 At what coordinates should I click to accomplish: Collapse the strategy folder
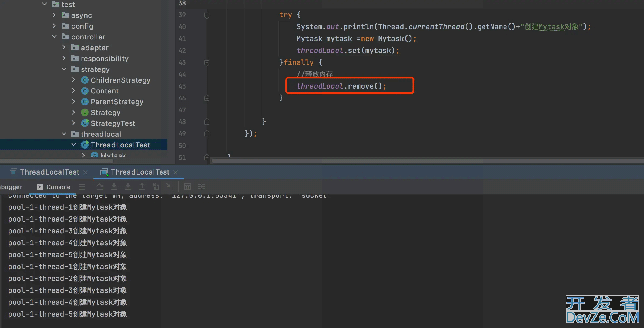click(x=64, y=69)
